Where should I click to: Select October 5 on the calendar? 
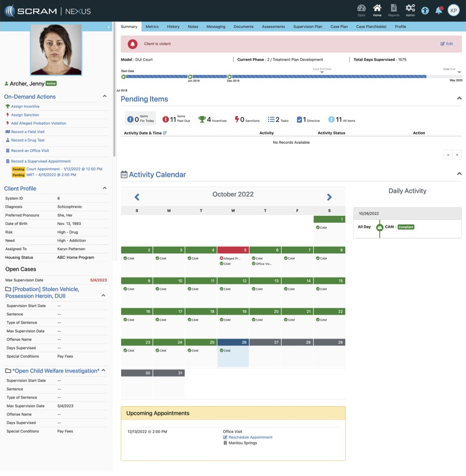(x=233, y=250)
